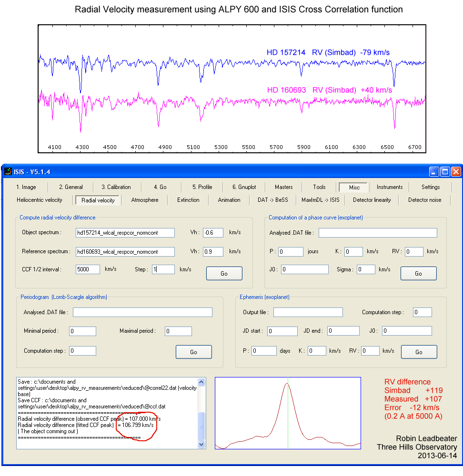Click the ISIS application icon in title bar
463x476 pixels.
point(9,171)
